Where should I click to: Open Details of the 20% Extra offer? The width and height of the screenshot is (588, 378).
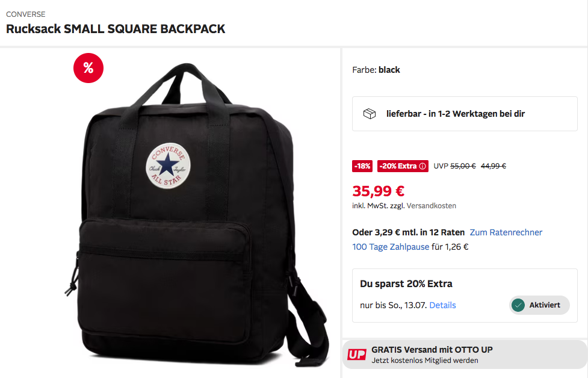(442, 305)
